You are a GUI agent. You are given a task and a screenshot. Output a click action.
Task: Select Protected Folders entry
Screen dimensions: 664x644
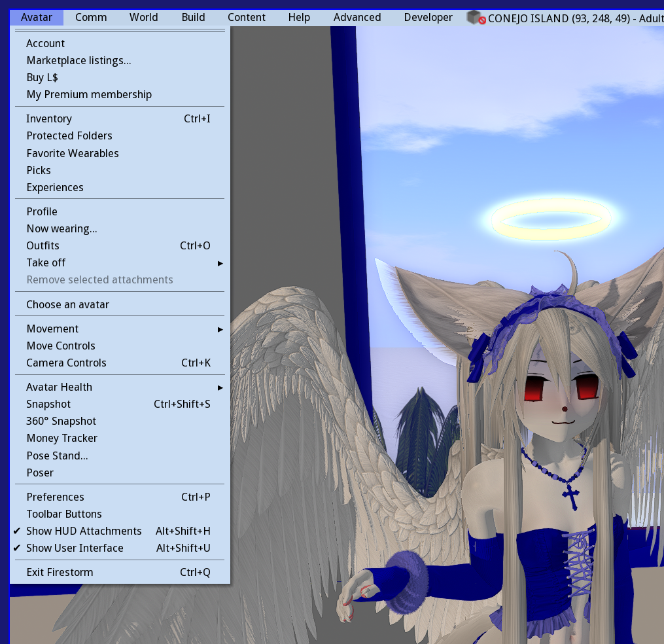pyautogui.click(x=120, y=135)
